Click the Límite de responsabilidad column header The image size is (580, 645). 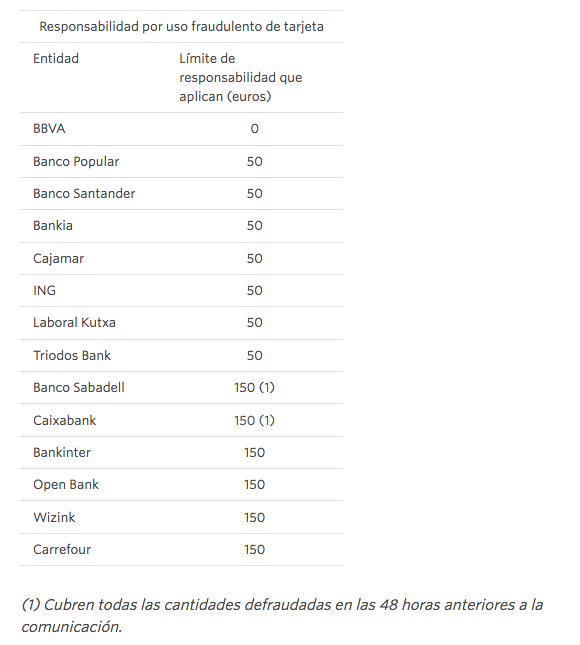[x=241, y=77]
